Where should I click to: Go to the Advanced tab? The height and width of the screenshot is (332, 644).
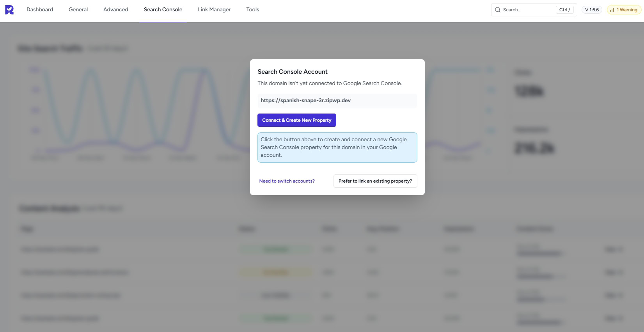point(115,10)
